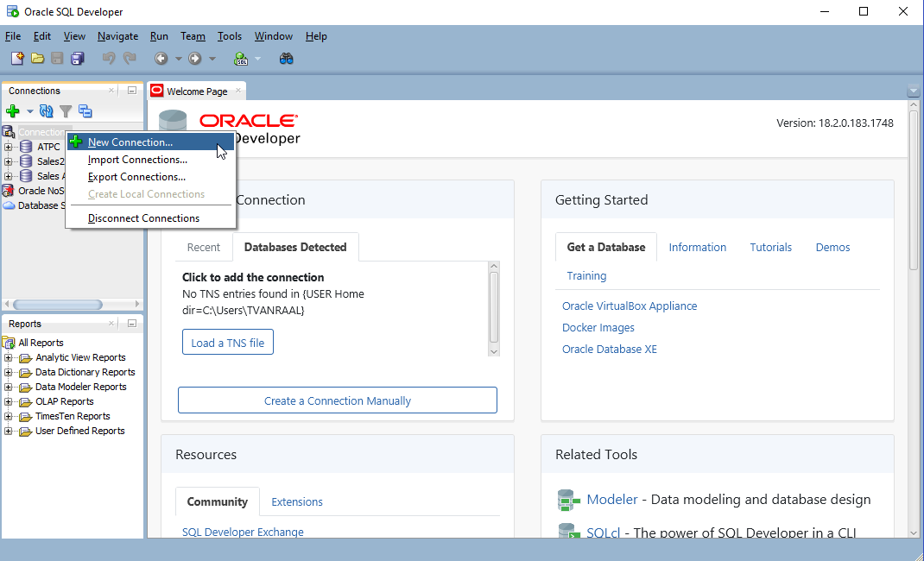This screenshot has height=561, width=924.
Task: Open the Oracle Database XE link
Action: click(610, 349)
